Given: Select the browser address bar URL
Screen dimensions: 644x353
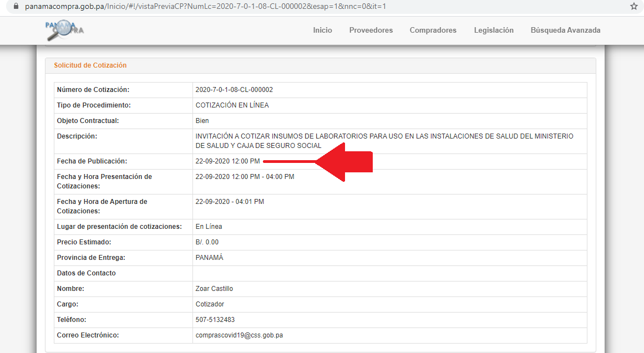Looking at the screenshot, I should tap(205, 7).
